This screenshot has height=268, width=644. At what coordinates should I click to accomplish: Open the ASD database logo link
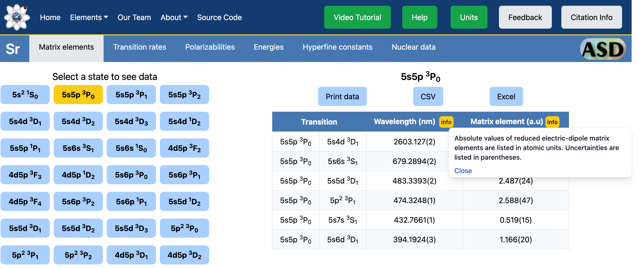pyautogui.click(x=603, y=49)
